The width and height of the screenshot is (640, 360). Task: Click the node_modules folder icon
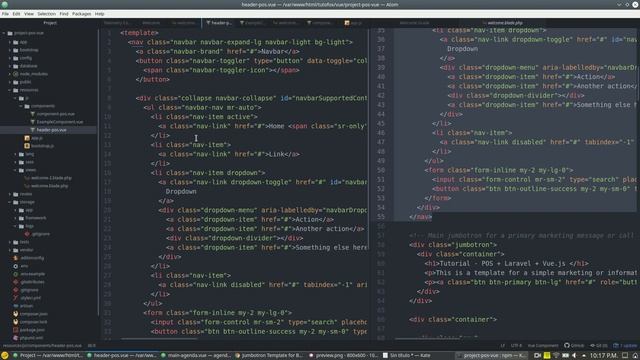16,74
